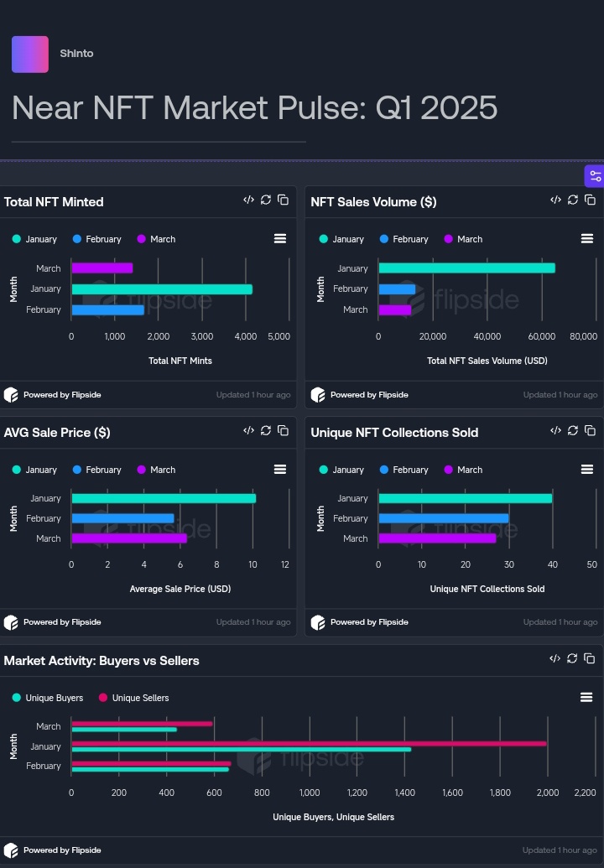Click Powered by Flipside under AVG Sale Price
The height and width of the screenshot is (868, 604).
coord(53,622)
